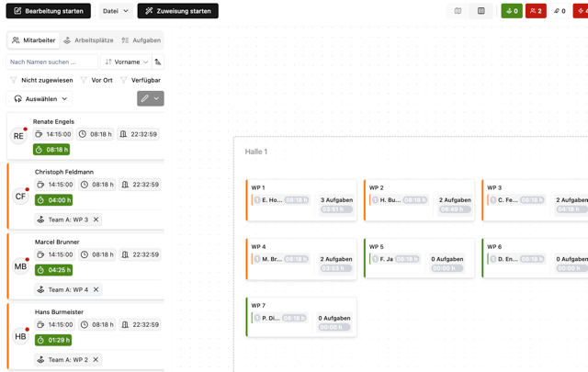Click the sort direction icon beside Vorname
The image size is (588, 372).
click(x=158, y=62)
